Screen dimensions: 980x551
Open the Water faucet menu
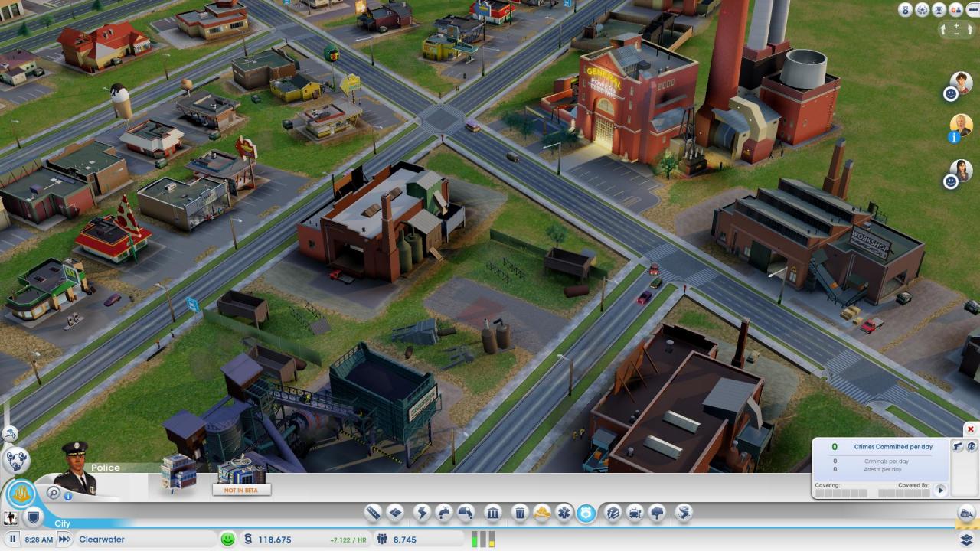click(x=443, y=513)
